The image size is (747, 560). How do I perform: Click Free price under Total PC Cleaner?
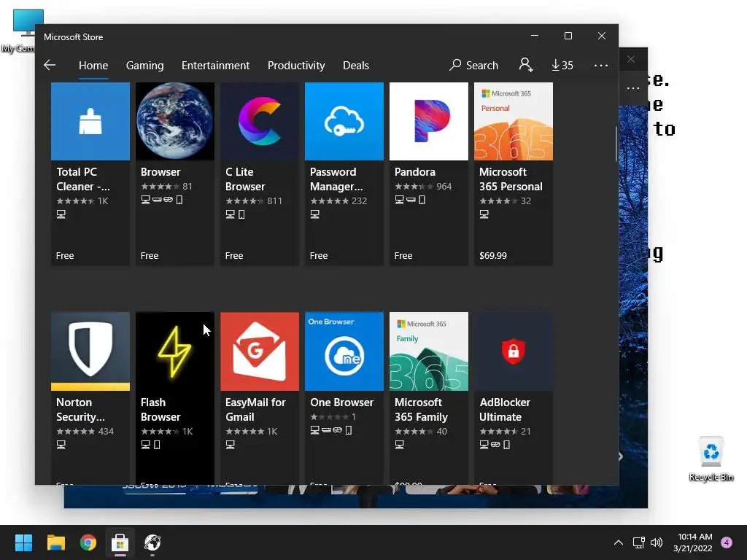point(65,256)
